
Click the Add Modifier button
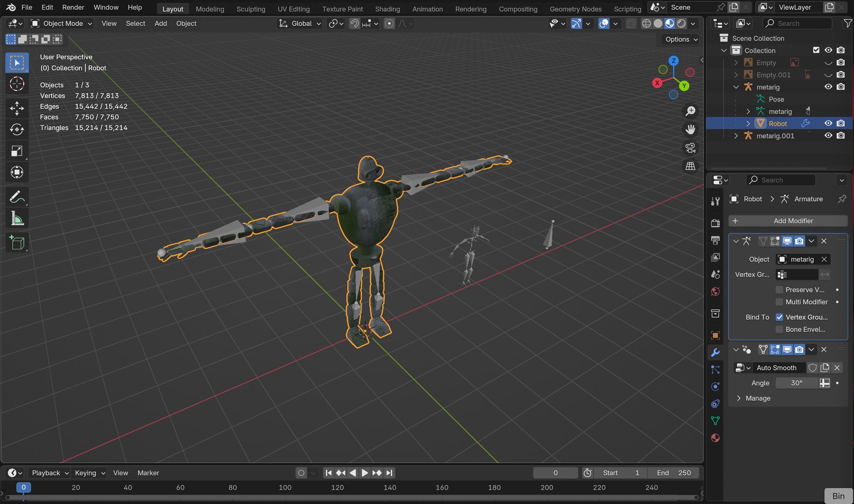tap(788, 221)
